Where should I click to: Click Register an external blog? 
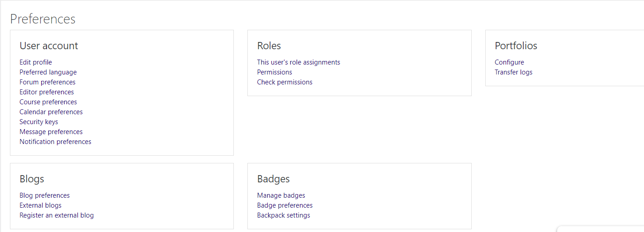57,215
